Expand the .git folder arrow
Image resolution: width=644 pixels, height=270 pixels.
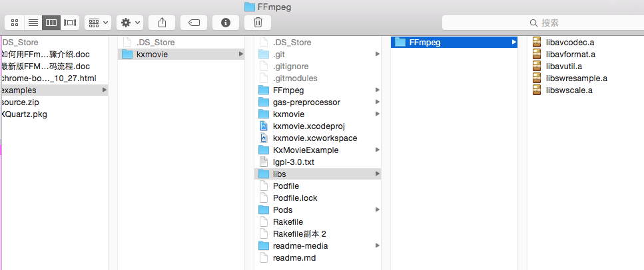(377, 54)
